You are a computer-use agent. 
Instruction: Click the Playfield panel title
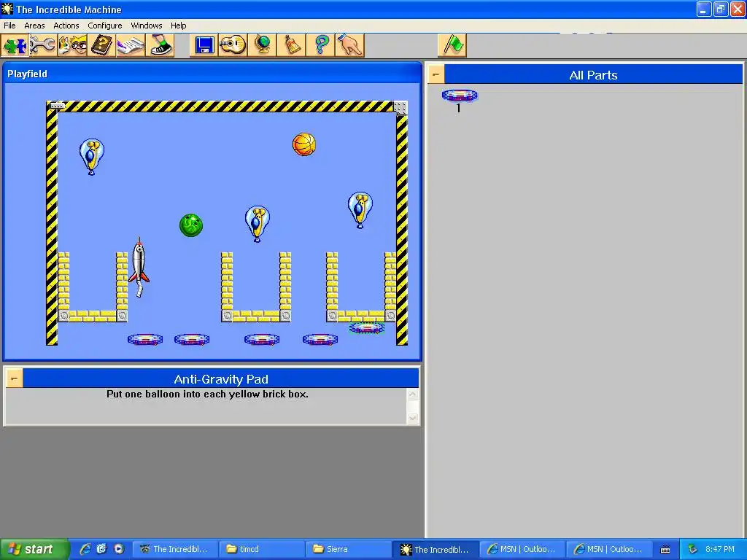pyautogui.click(x=27, y=74)
